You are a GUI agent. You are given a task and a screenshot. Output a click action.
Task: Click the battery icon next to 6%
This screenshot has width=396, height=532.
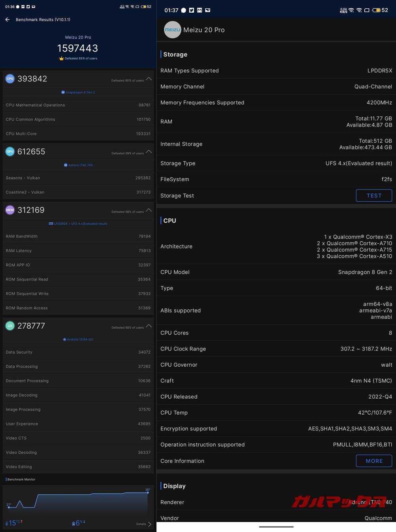tap(74, 523)
